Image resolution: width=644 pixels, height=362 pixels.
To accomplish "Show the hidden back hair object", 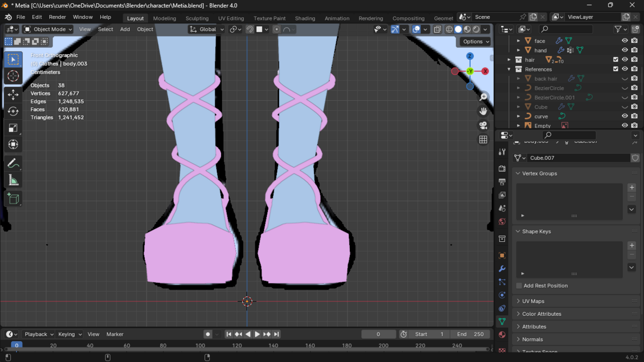I will click(625, 79).
